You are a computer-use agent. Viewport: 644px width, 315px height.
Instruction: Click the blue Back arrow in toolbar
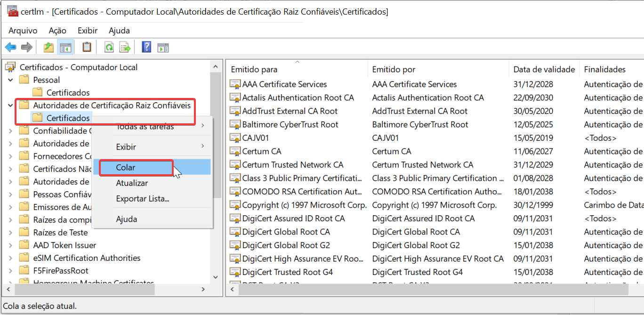pos(10,47)
